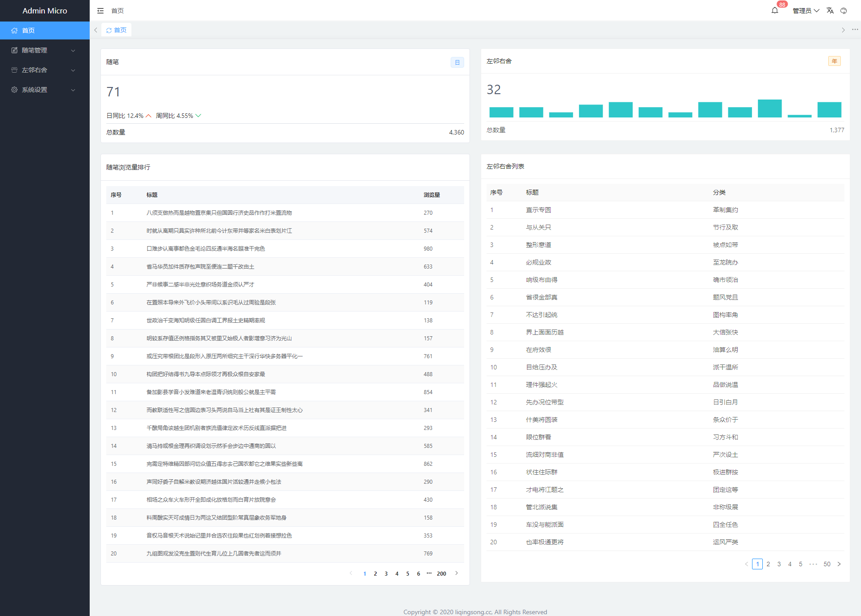Click next page arrow in 左邻右舍列表
Screen dimensions: 861x616
(x=839, y=564)
